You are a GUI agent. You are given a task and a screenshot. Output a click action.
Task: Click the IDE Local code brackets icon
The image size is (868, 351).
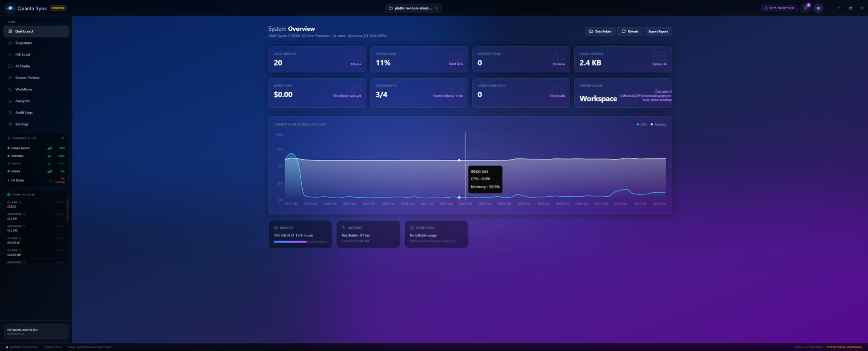click(x=10, y=54)
